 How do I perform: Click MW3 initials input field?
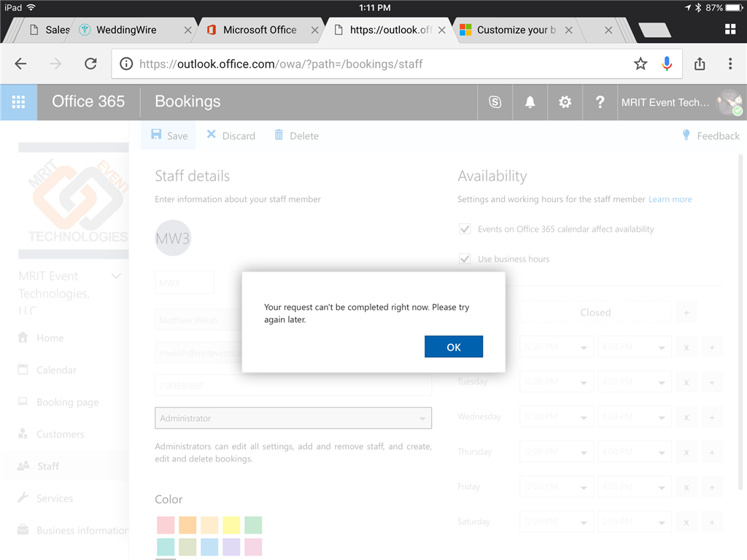(x=185, y=282)
